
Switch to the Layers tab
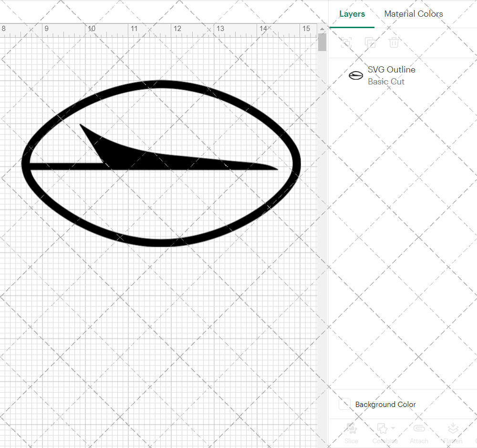(x=352, y=14)
